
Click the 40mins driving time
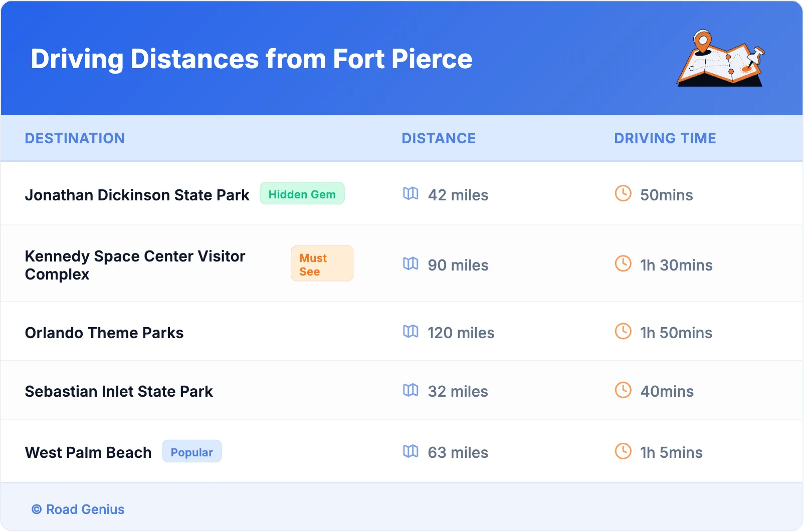pos(667,391)
